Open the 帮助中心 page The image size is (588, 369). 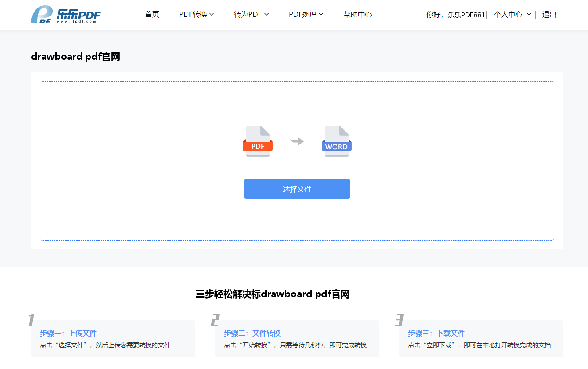(x=357, y=15)
